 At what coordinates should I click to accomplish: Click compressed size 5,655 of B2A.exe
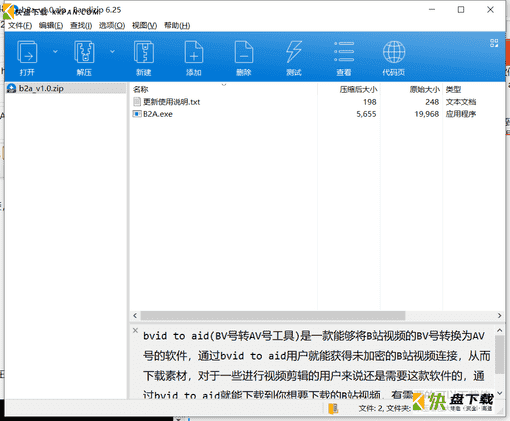click(x=366, y=114)
